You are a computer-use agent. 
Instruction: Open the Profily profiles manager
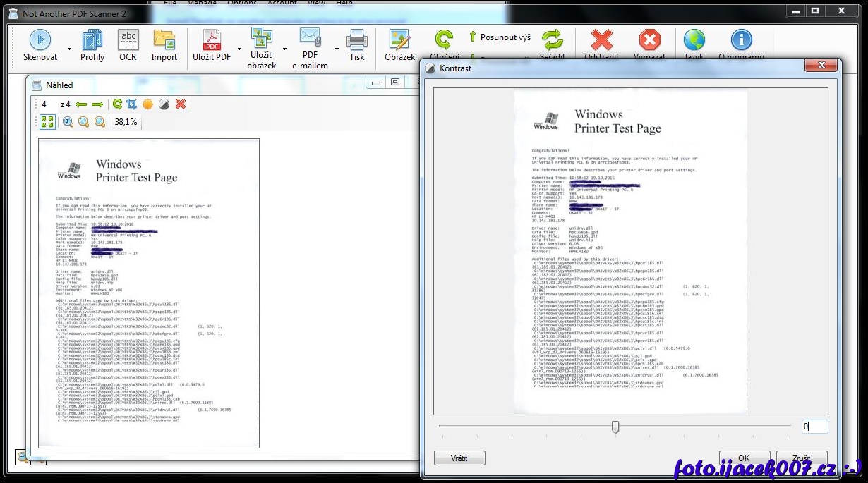[x=92, y=45]
